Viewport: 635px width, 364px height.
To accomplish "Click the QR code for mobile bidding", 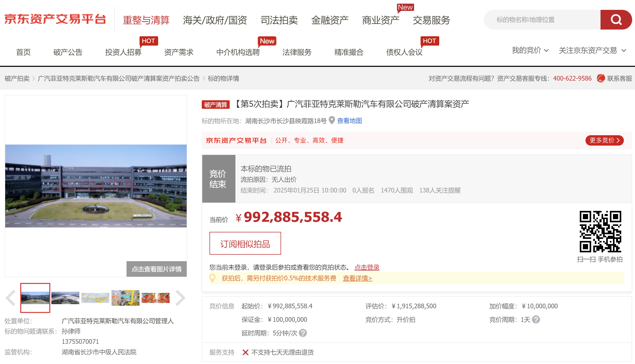I will 600,231.
